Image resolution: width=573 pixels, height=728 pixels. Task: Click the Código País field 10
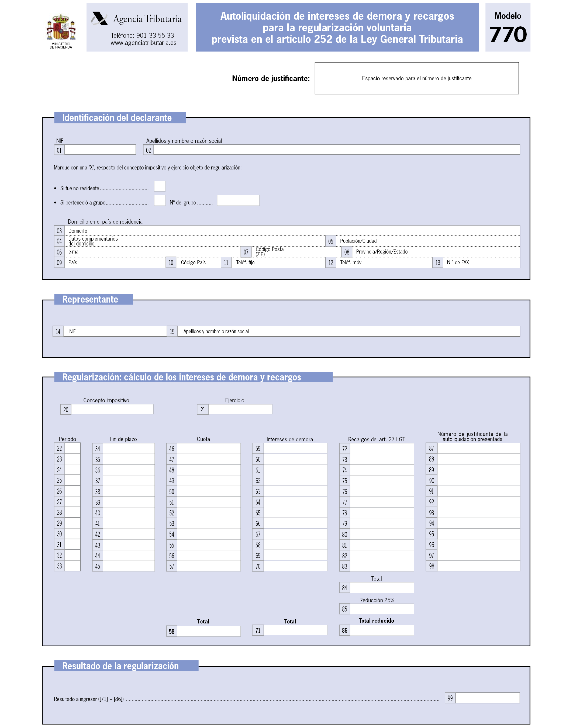[199, 263]
